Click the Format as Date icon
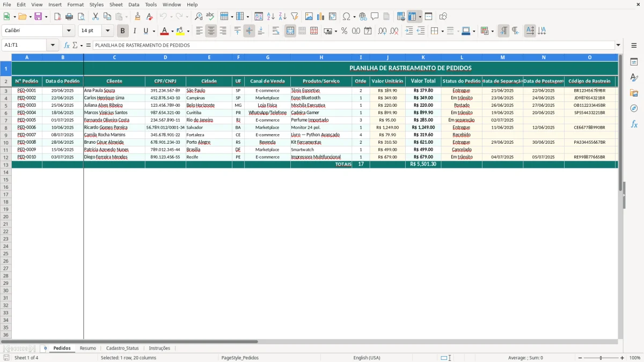 368,31
